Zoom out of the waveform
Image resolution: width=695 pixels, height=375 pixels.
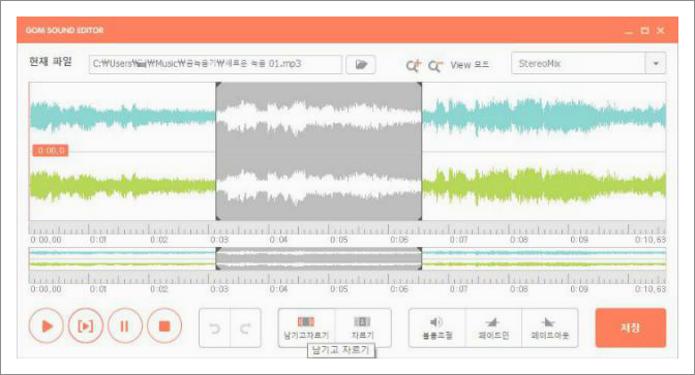click(x=435, y=66)
